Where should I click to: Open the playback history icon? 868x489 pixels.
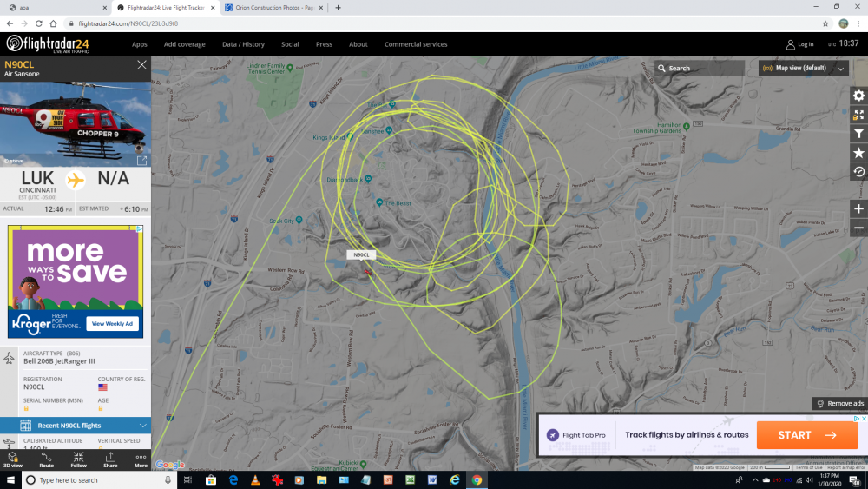point(858,172)
